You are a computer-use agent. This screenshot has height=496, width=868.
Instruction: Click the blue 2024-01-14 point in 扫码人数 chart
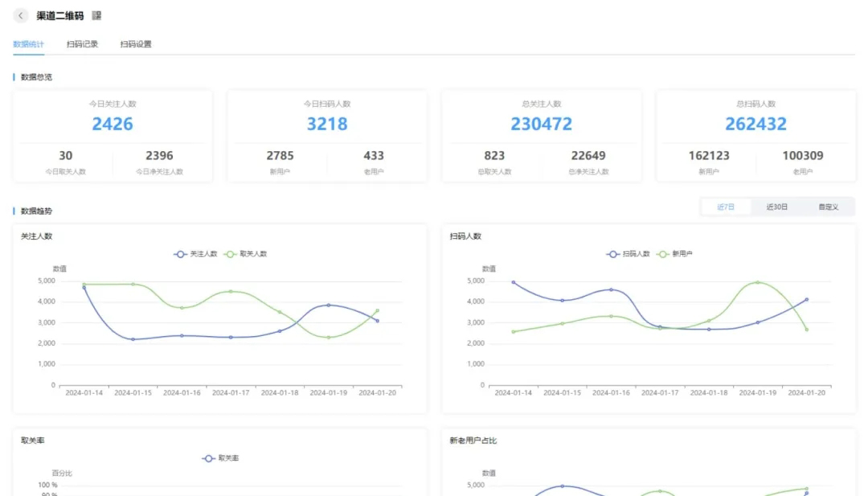tap(514, 282)
